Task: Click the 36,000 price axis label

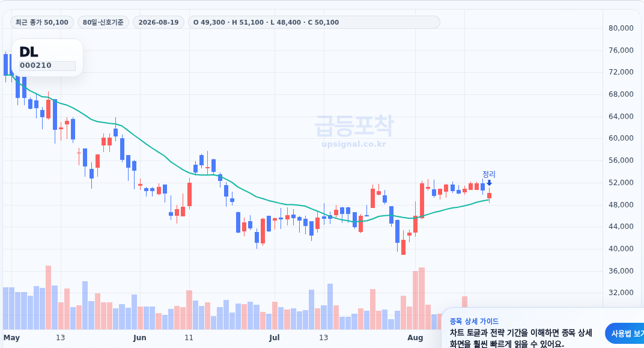Action: pyautogui.click(x=621, y=270)
